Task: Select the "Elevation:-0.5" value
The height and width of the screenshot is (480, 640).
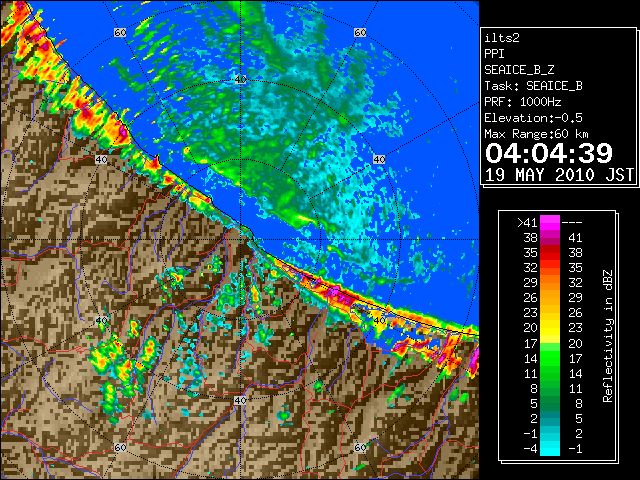Action: tap(533, 118)
